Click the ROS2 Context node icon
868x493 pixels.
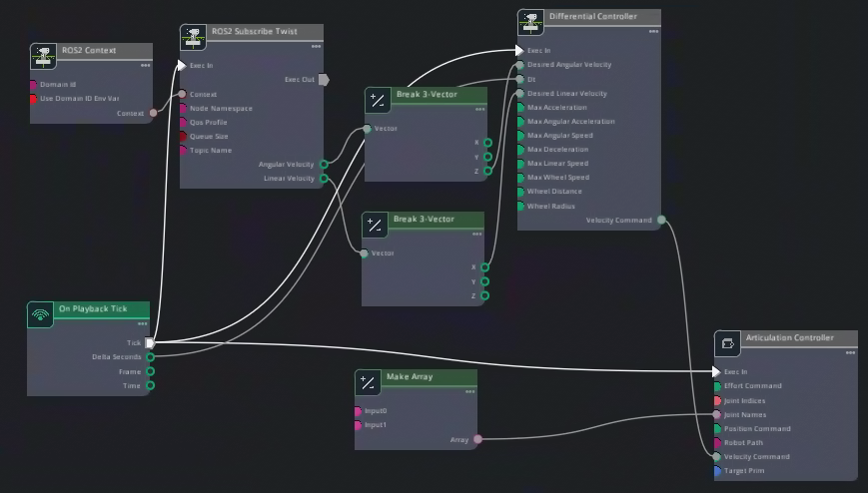43,55
